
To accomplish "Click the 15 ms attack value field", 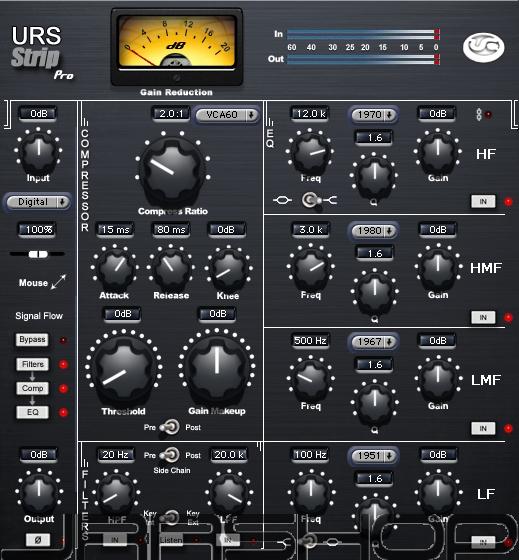I will pyautogui.click(x=115, y=230).
